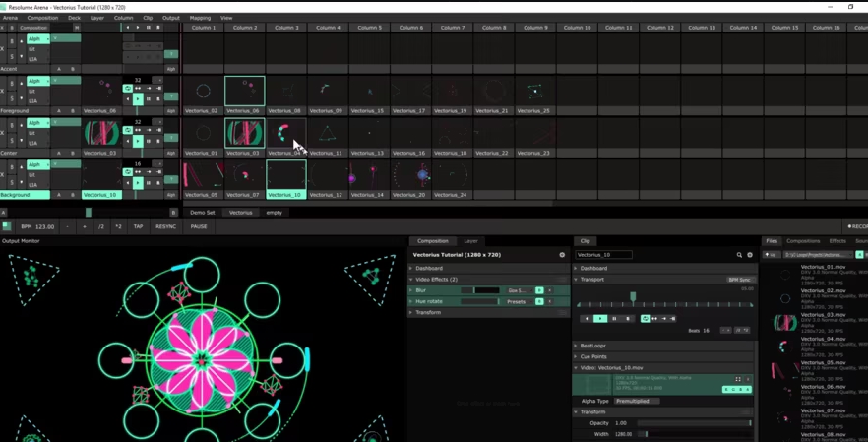The image size is (868, 442).
Task: Assign Center layer to crossfader B
Action: (73, 153)
